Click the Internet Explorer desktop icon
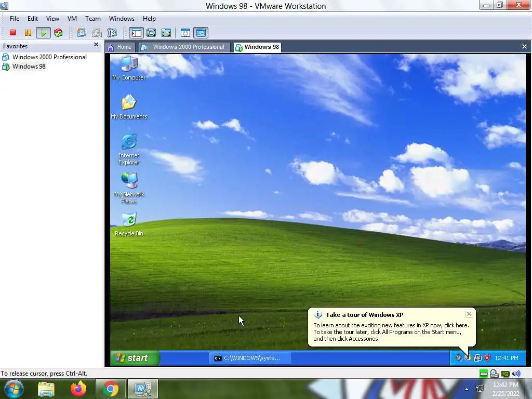532x399 pixels. click(129, 149)
